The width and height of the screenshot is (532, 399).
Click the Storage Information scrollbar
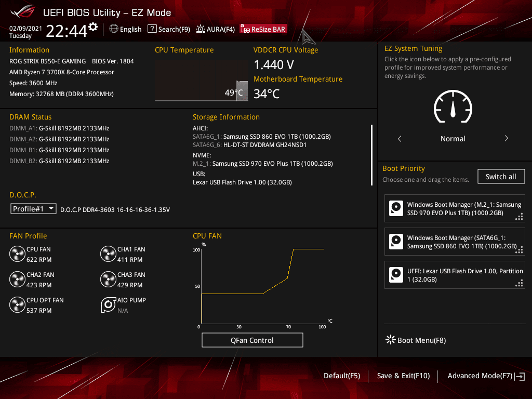click(x=372, y=155)
